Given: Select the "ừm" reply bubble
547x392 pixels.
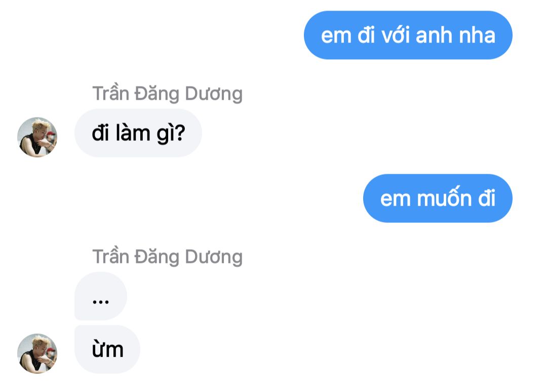Looking at the screenshot, I should [x=107, y=349].
